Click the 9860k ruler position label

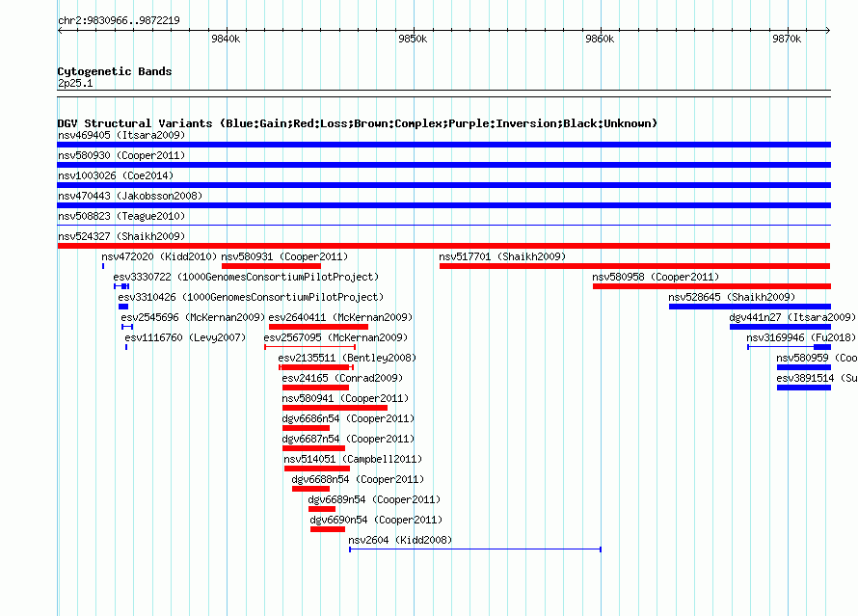click(600, 39)
